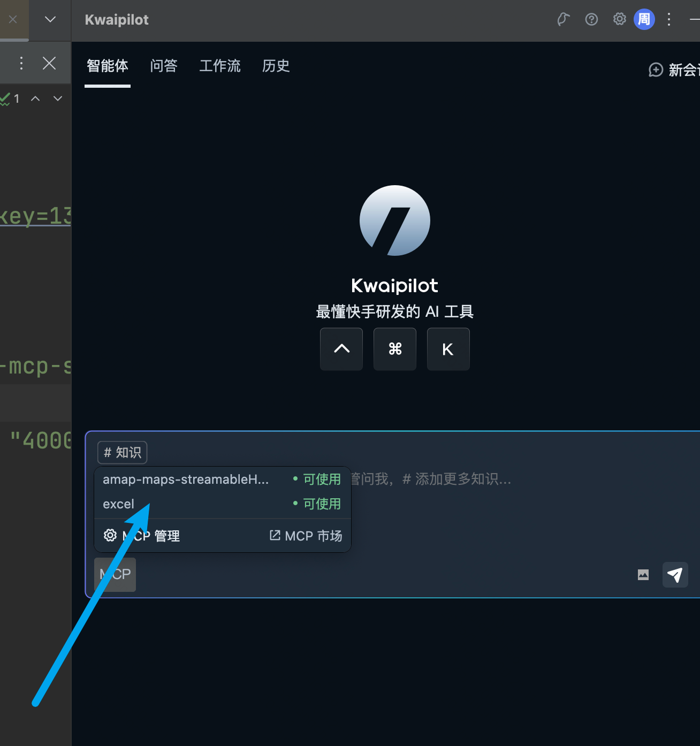Open Kwaipilot settings gear icon

[619, 19]
